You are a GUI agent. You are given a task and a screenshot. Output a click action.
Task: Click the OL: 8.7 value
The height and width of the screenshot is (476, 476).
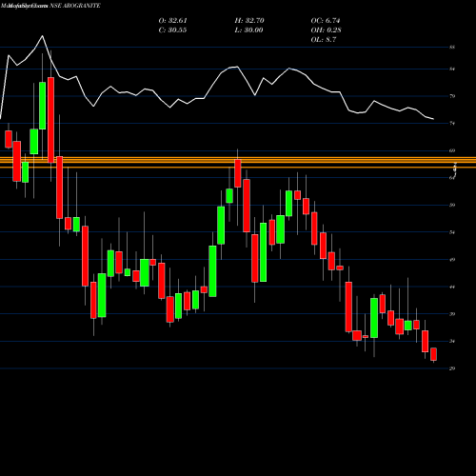point(324,40)
